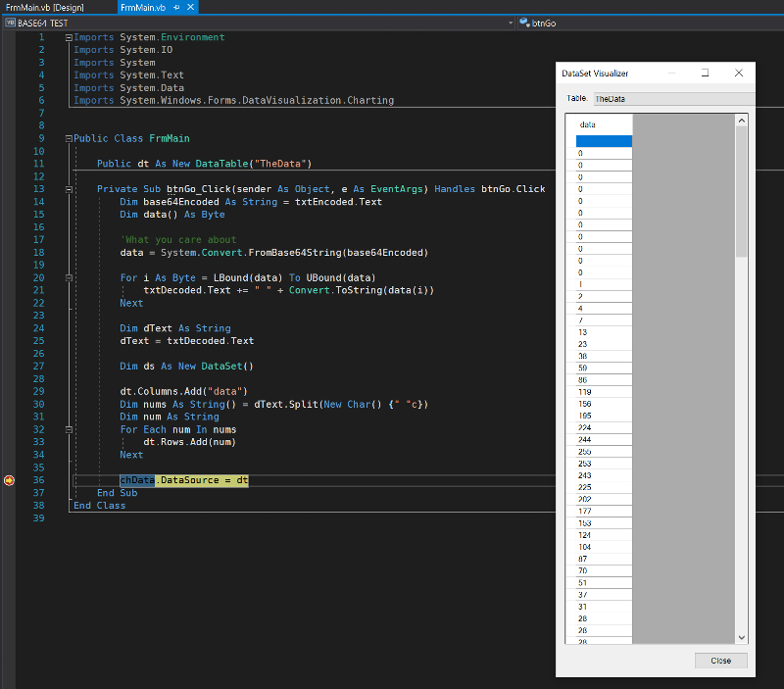Screen dimensions: 784x689
Task: Collapse the For Each num loop block
Action: [68, 429]
